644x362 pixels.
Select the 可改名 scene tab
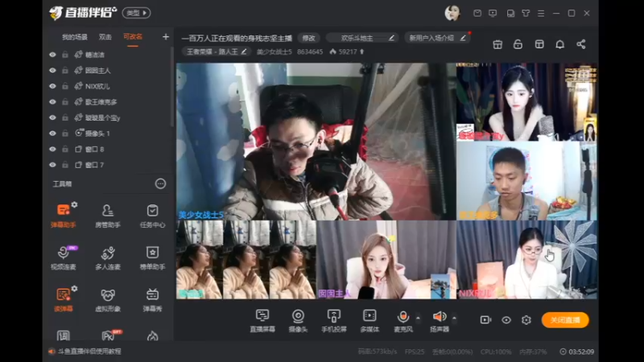(x=133, y=37)
